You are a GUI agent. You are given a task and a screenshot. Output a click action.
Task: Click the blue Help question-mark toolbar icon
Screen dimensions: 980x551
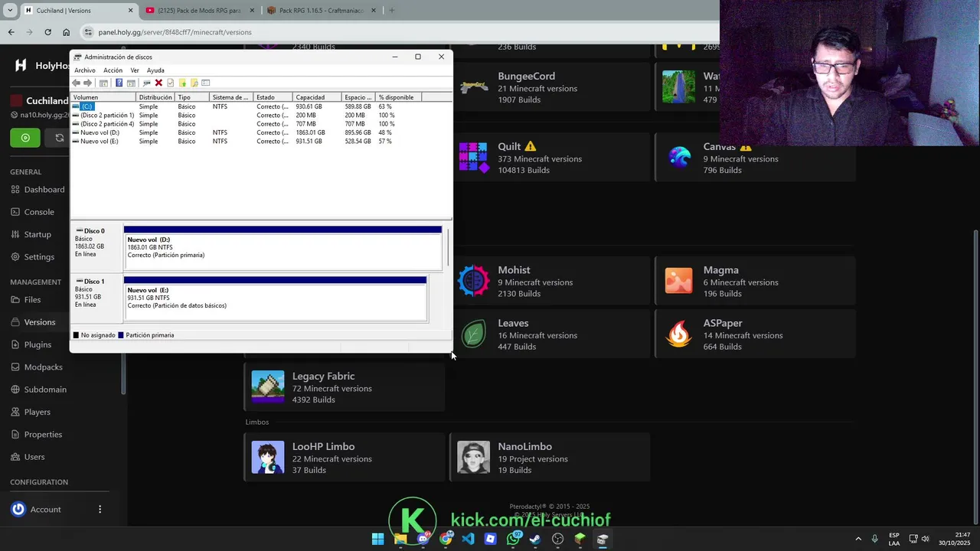coord(119,83)
